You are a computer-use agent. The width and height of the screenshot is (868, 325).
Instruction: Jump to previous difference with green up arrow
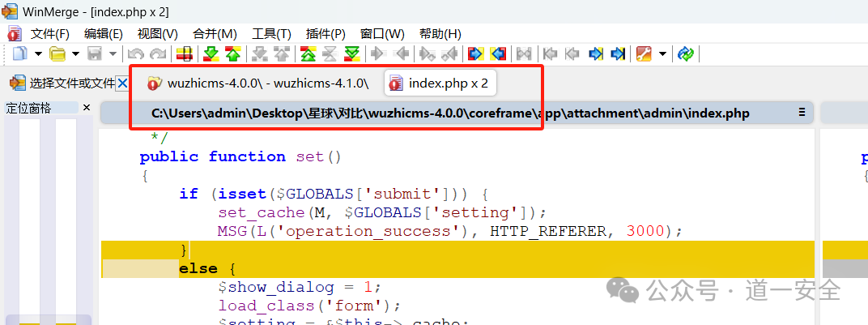coord(233,53)
